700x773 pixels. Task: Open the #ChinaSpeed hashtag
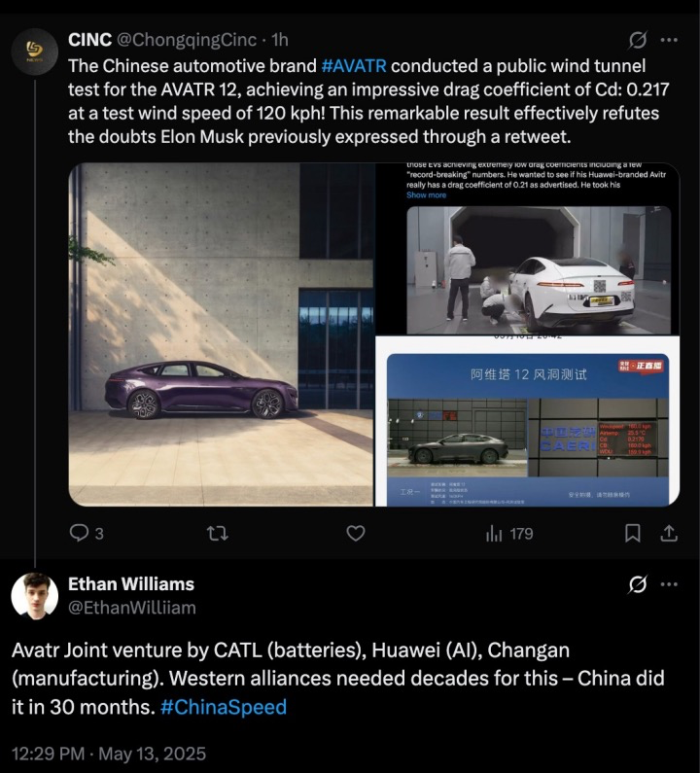(224, 707)
